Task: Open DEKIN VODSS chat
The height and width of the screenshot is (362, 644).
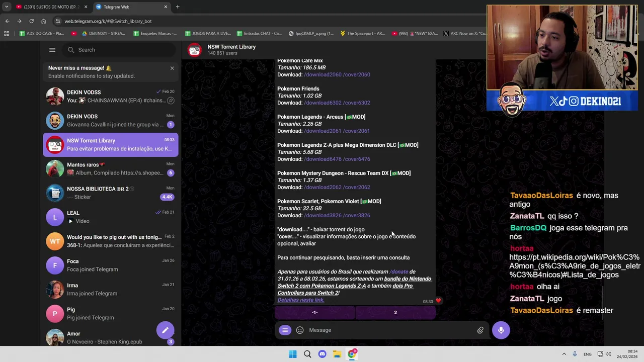Action: (x=111, y=97)
